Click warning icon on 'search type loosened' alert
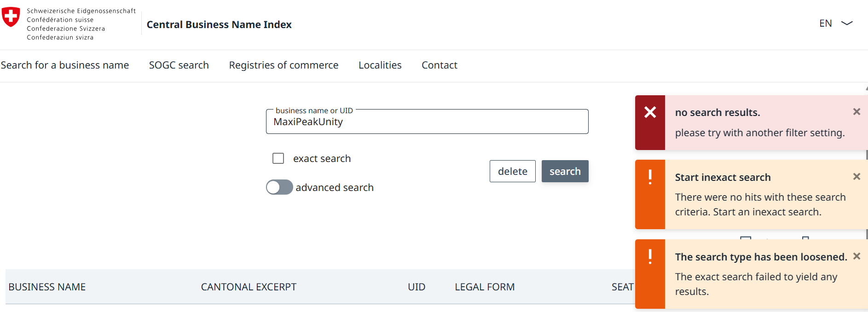Screen dimensions: 868x312 click(x=650, y=257)
